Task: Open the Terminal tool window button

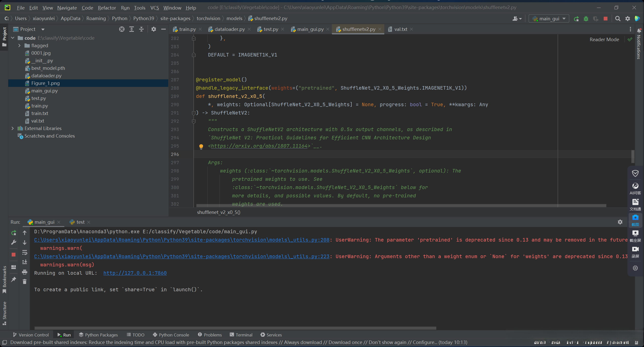Action: pyautogui.click(x=241, y=335)
